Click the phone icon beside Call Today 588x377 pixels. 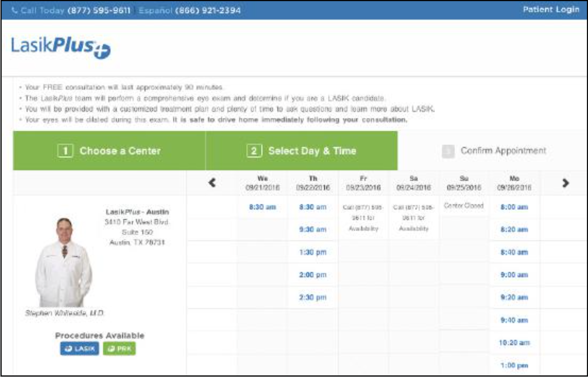click(15, 11)
